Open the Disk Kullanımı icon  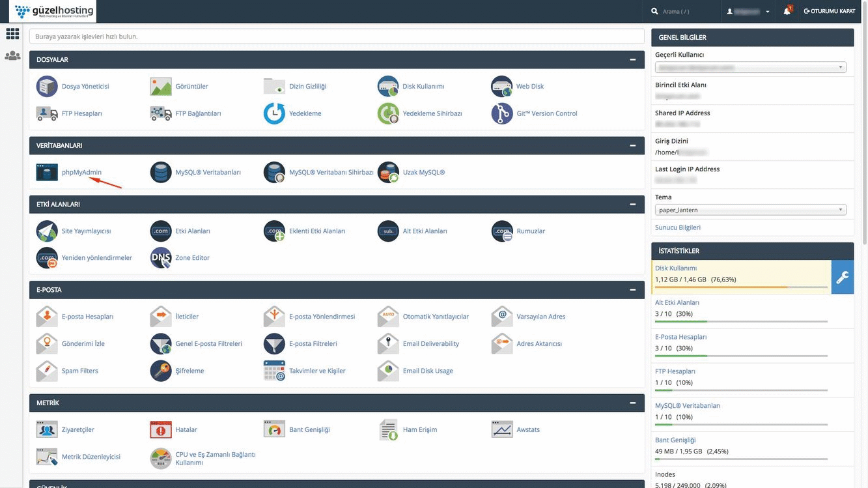click(388, 86)
